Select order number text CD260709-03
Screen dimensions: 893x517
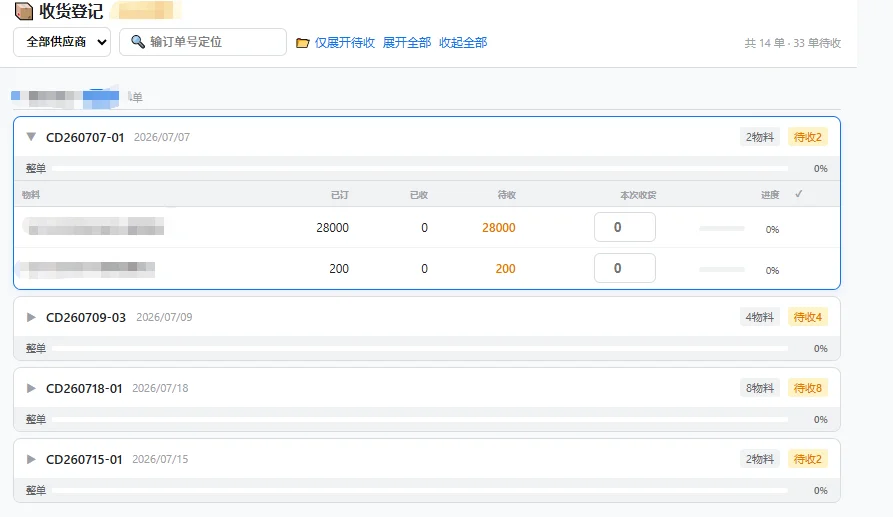click(x=86, y=317)
